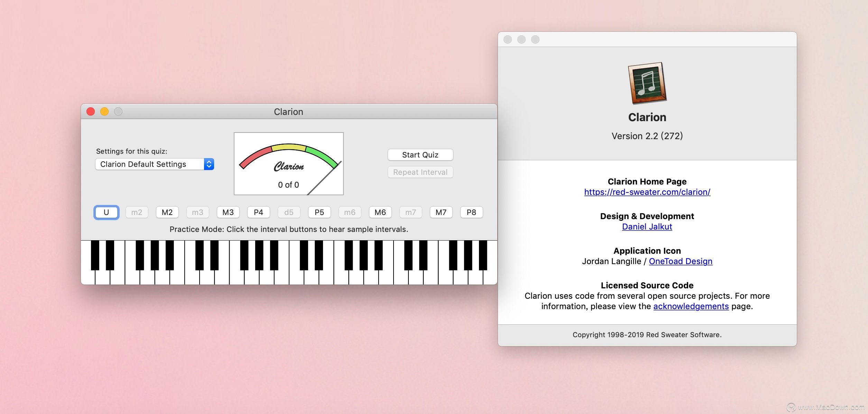Click the Repeat Interval button

pyautogui.click(x=420, y=172)
